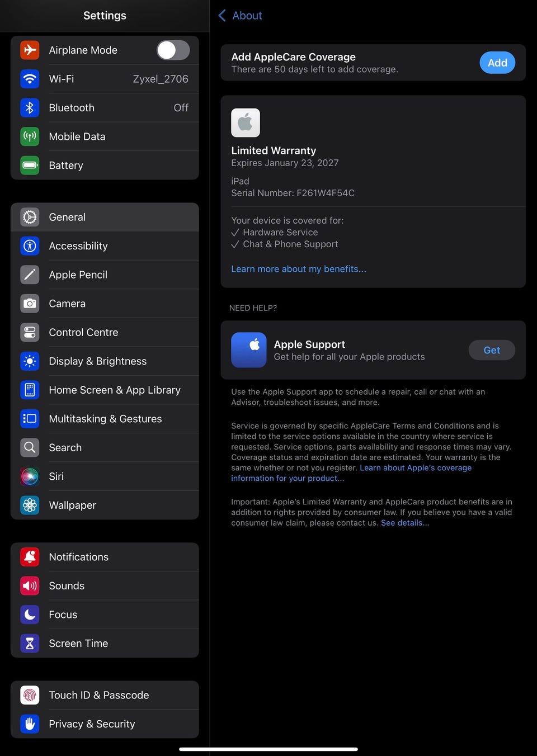Tap the Home Screen & App Library icon
This screenshot has width=537, height=756.
point(30,390)
